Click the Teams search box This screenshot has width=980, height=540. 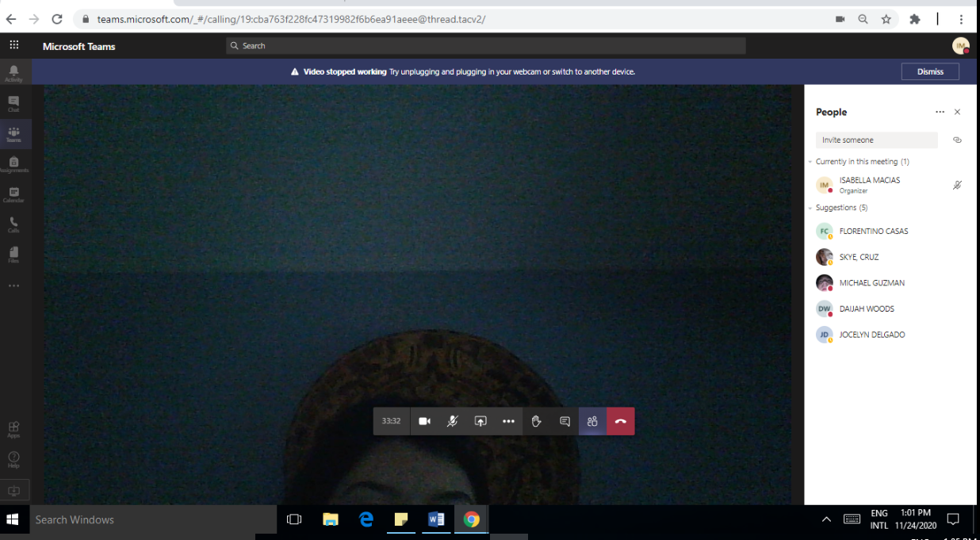(x=485, y=46)
